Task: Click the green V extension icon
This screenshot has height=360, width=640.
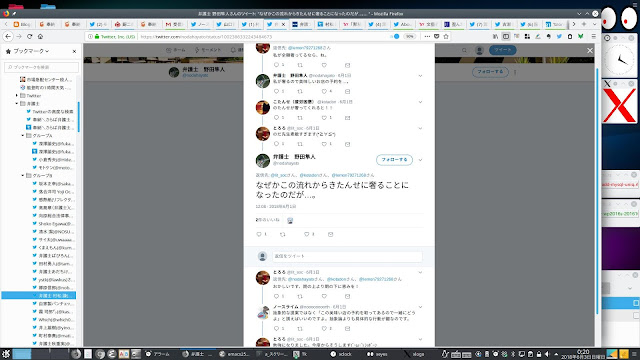Action: coord(580,36)
